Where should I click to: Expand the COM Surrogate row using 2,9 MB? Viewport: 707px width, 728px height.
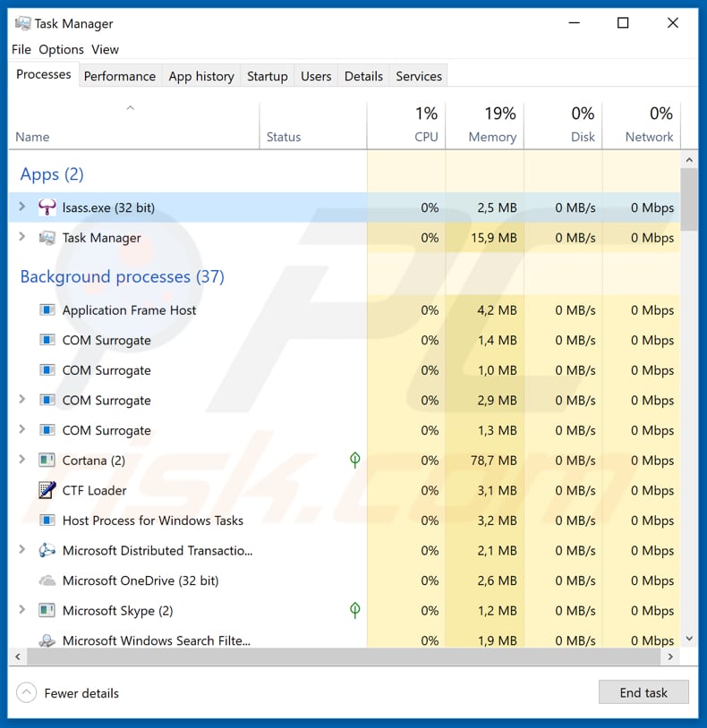(x=21, y=399)
